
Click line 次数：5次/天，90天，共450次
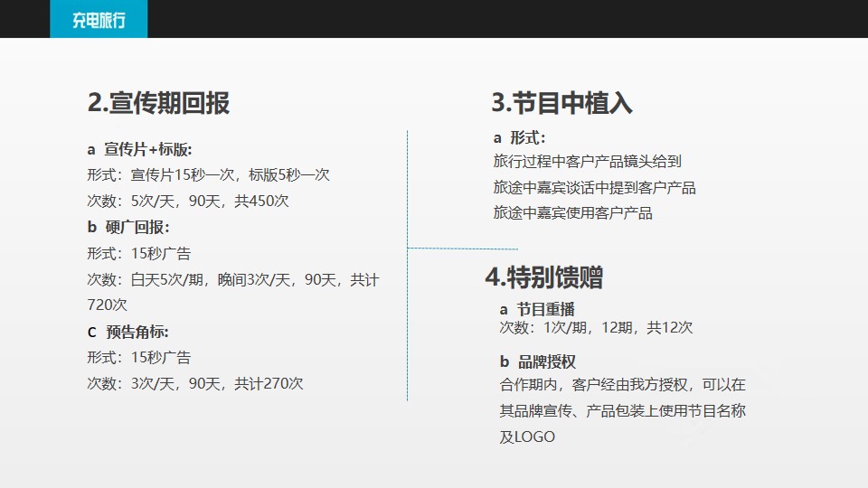(x=188, y=201)
